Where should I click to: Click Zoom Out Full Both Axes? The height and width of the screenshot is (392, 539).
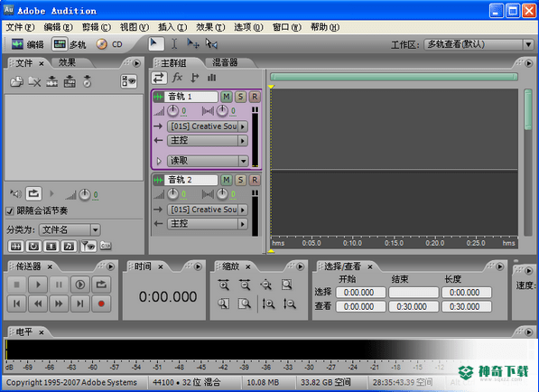click(265, 285)
